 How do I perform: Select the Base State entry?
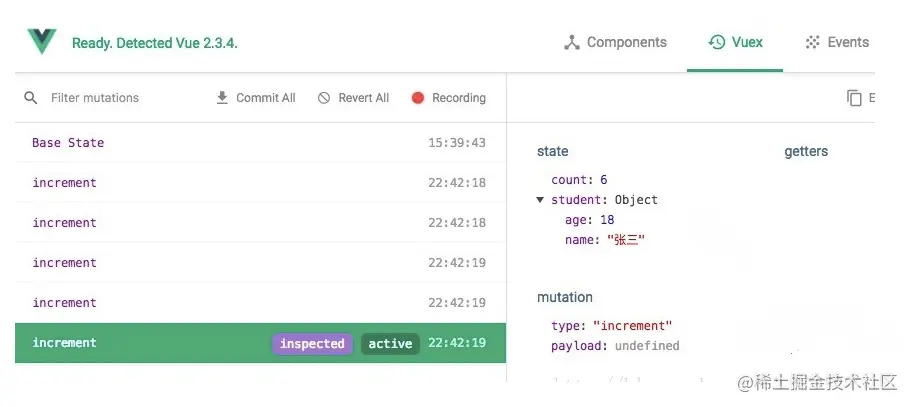click(x=68, y=143)
